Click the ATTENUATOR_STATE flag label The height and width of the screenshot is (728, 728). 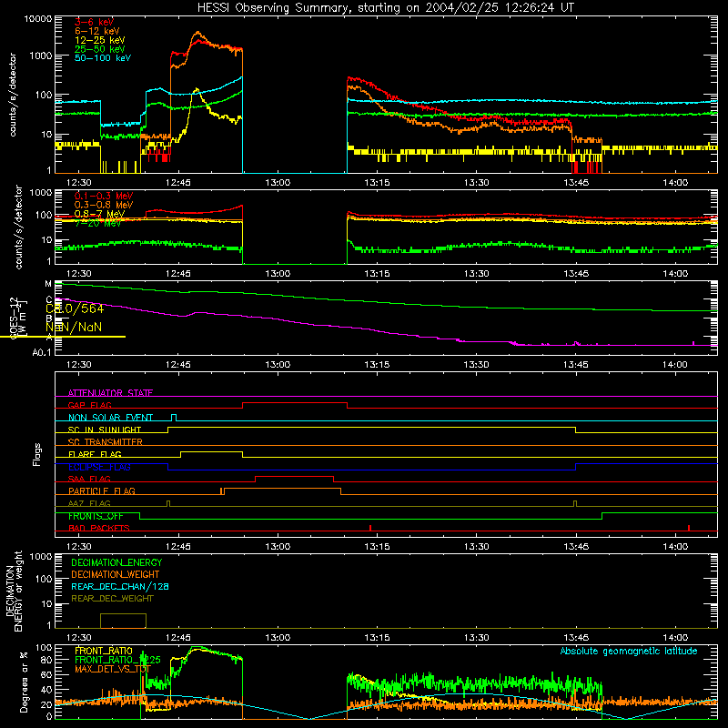pos(110,393)
